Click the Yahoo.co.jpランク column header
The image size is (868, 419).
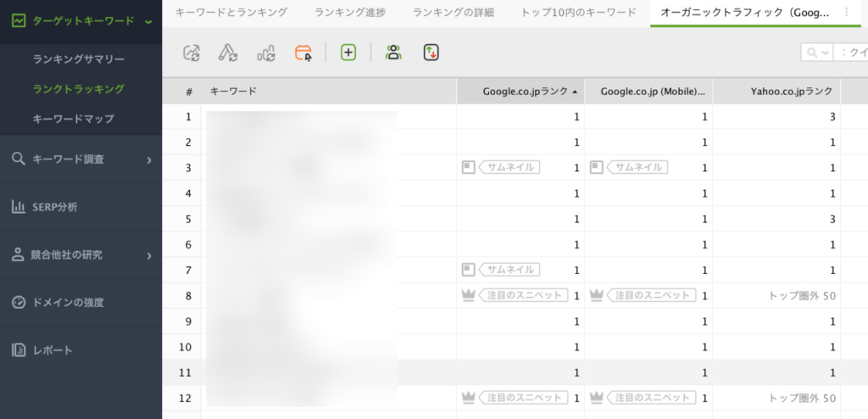pos(776,92)
